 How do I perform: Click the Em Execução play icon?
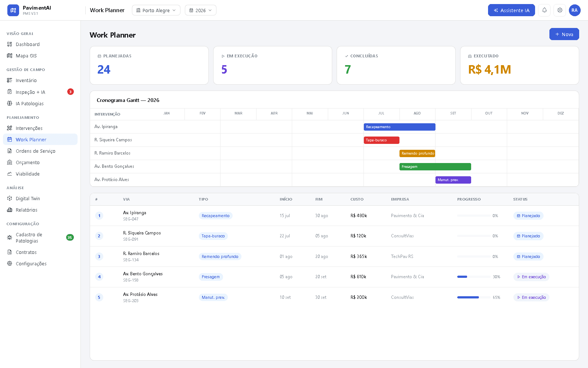[223, 56]
